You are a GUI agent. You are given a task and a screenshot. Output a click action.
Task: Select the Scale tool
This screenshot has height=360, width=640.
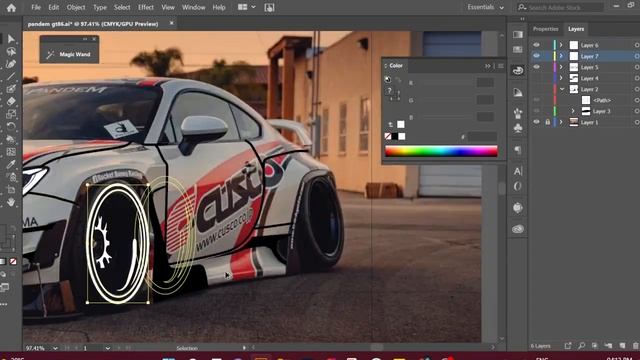coord(11,114)
